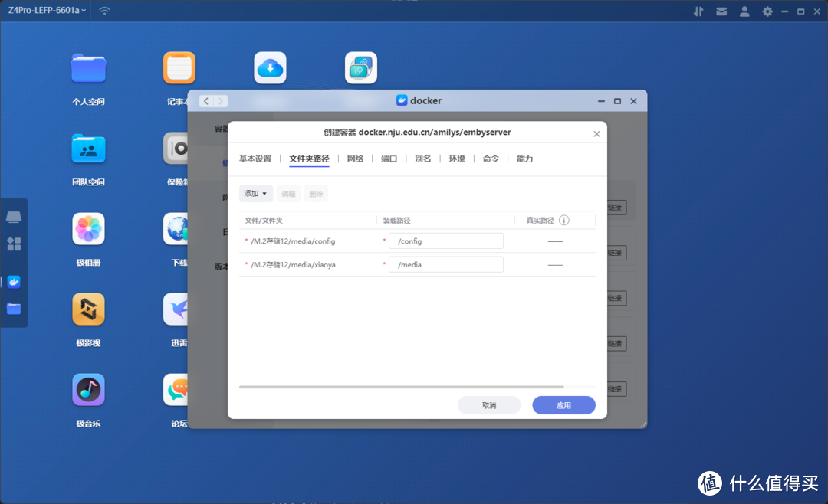Viewport: 828px width, 504px height.
Task: Open the 保险箱 safe app icon
Action: coord(176,149)
